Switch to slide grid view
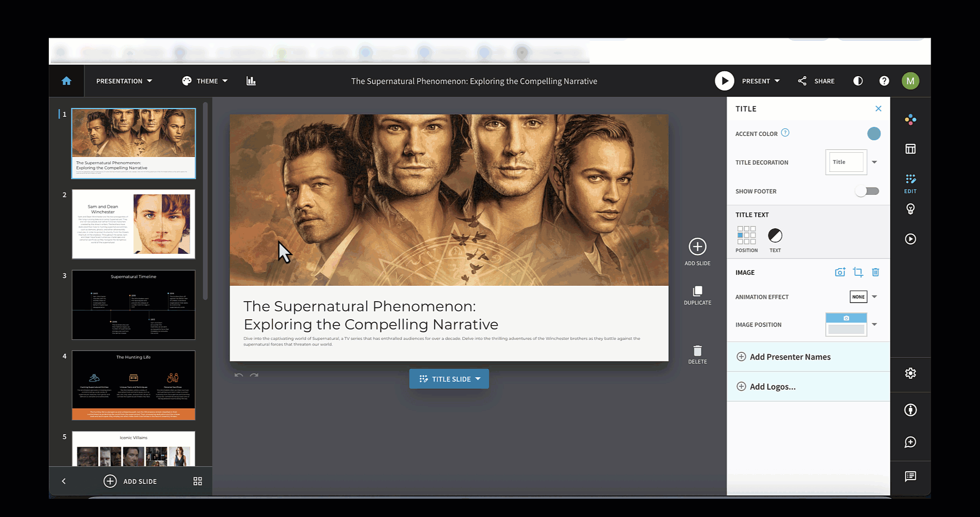This screenshot has width=980, height=517. click(198, 481)
